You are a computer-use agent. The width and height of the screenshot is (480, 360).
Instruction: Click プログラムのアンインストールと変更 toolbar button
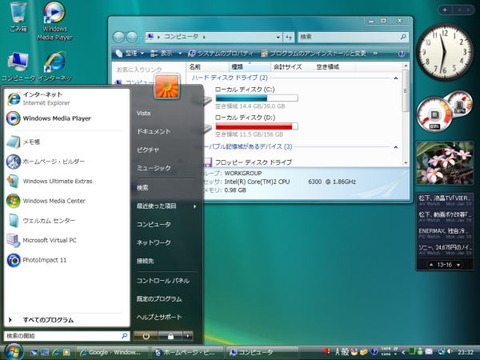pyautogui.click(x=313, y=53)
